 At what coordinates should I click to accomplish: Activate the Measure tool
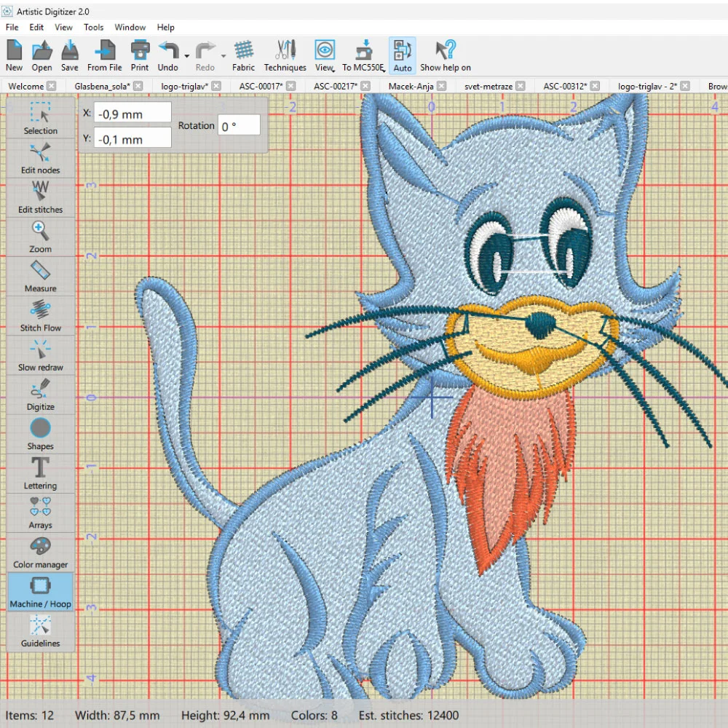click(40, 276)
